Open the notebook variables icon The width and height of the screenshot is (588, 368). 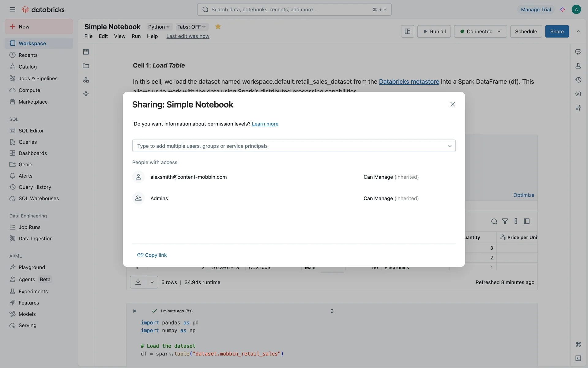[x=578, y=94]
